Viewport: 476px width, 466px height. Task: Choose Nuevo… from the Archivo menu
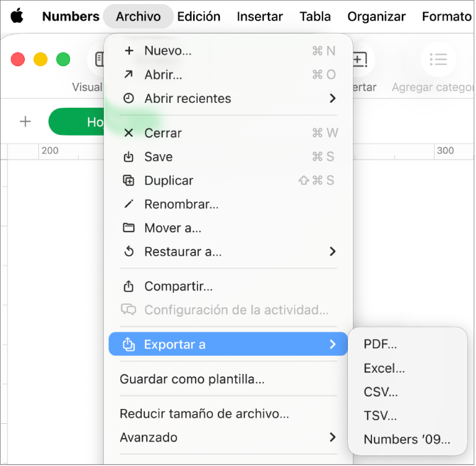point(228,51)
